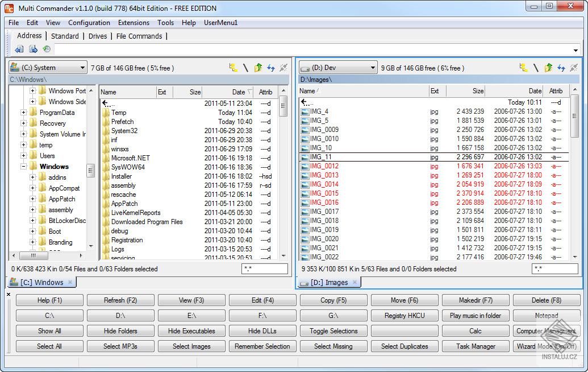Click the blue refresh arrows icon in right panel

tap(561, 68)
